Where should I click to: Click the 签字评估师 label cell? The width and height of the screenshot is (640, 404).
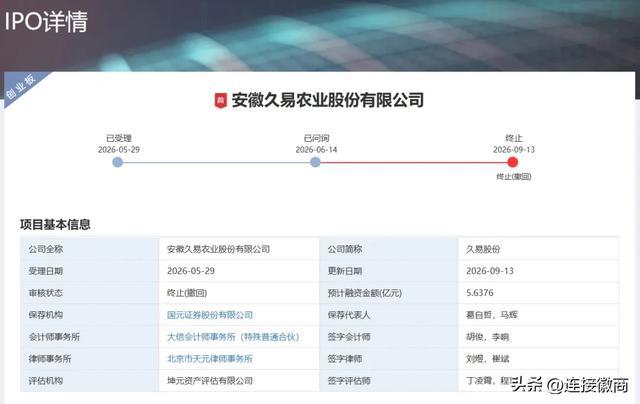[x=389, y=381]
